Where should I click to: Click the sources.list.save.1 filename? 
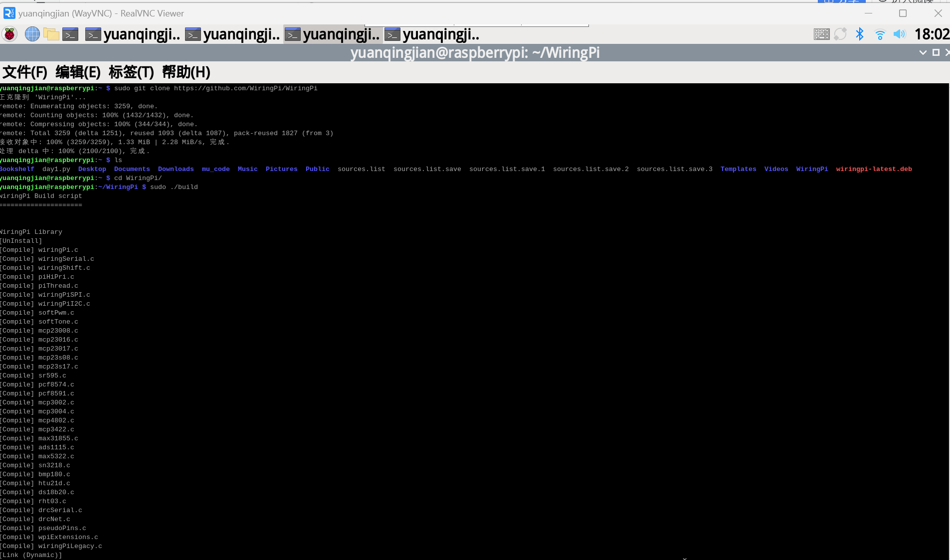click(x=507, y=169)
